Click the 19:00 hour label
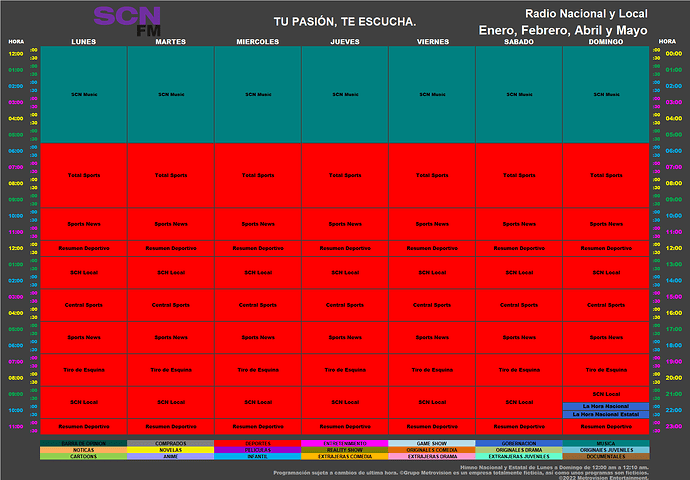 pos(674,361)
